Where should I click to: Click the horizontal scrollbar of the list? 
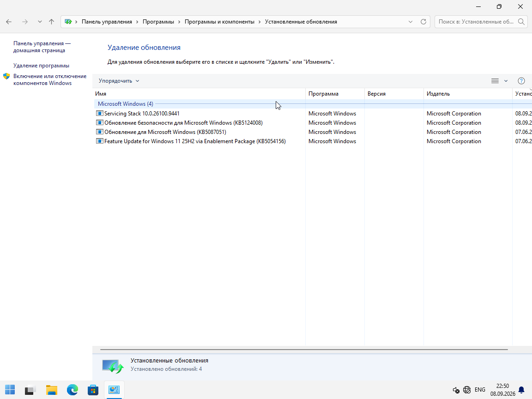coord(304,349)
